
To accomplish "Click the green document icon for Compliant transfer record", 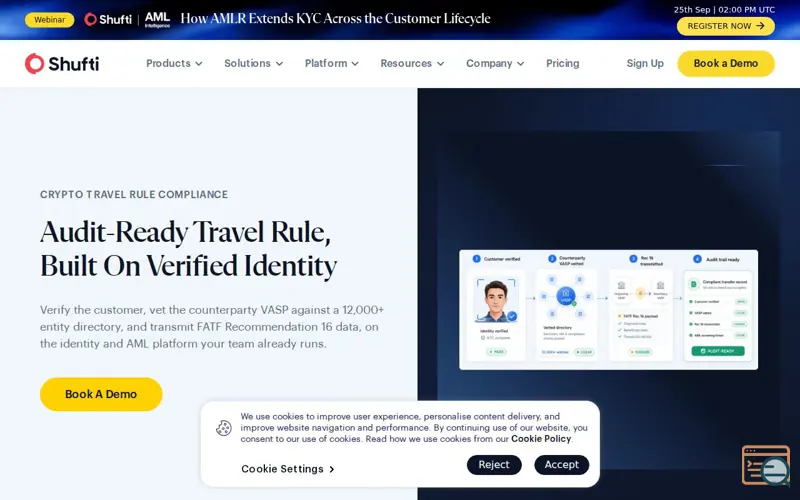I will click(693, 284).
